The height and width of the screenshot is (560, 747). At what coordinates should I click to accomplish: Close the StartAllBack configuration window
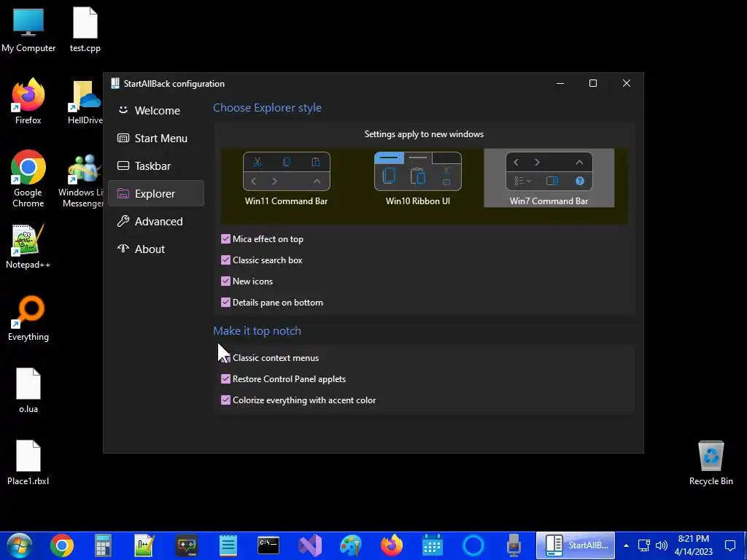tap(627, 83)
